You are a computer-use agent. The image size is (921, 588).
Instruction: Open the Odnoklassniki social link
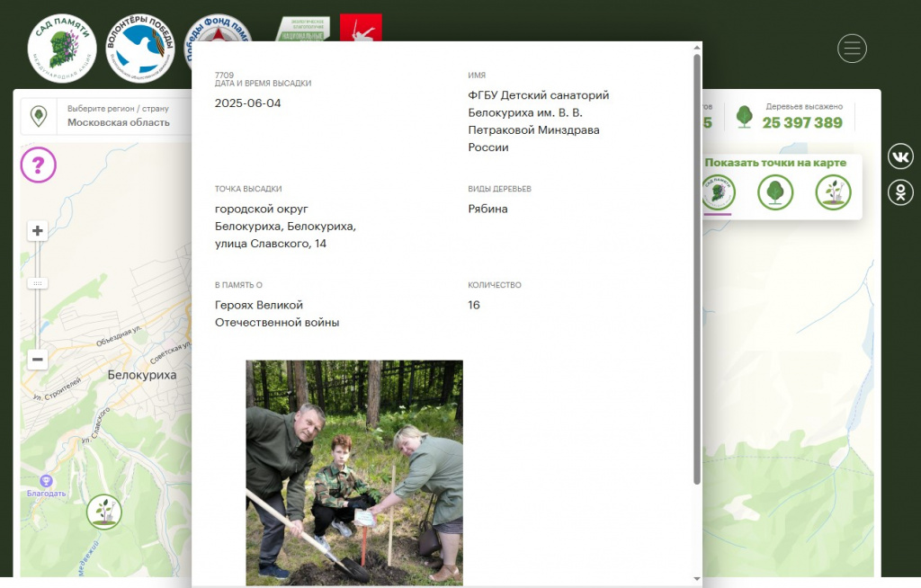point(900,192)
